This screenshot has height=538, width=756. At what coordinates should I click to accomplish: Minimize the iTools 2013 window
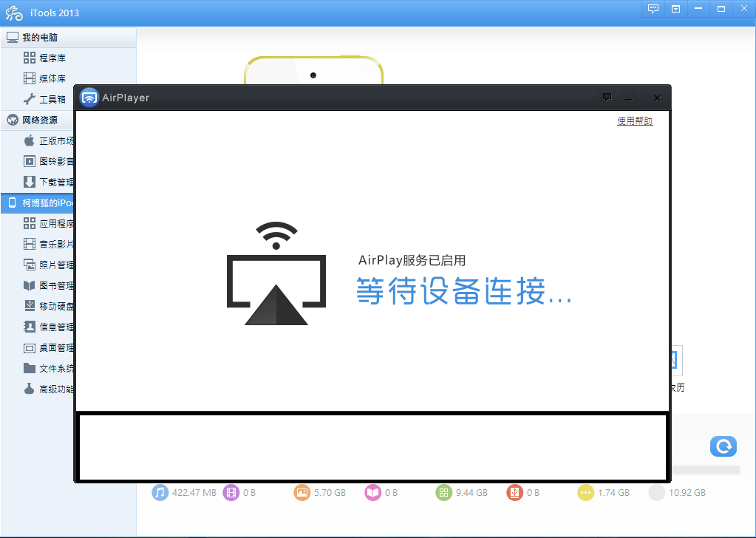698,9
